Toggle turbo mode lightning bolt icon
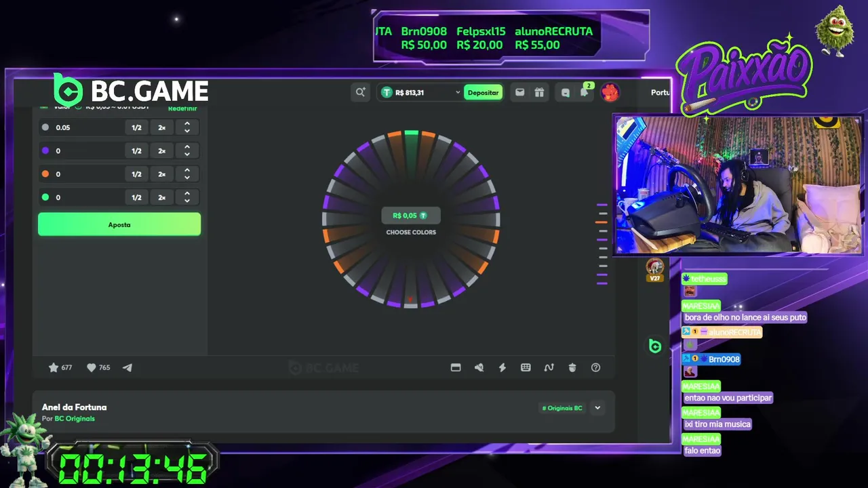The width and height of the screenshot is (868, 488). 502,367
